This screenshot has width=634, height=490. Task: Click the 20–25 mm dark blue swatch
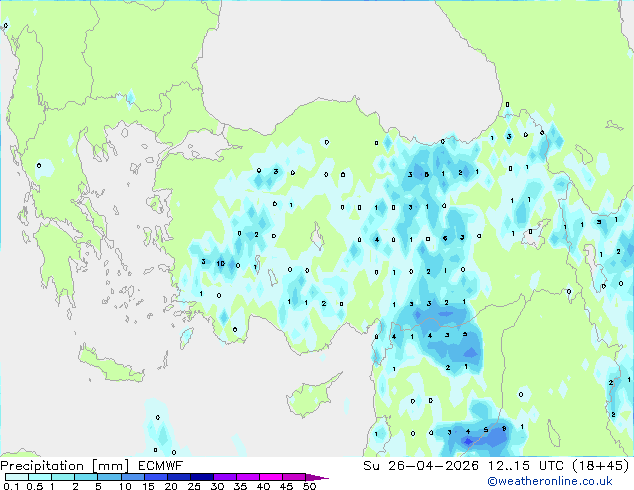pyautogui.click(x=178, y=477)
